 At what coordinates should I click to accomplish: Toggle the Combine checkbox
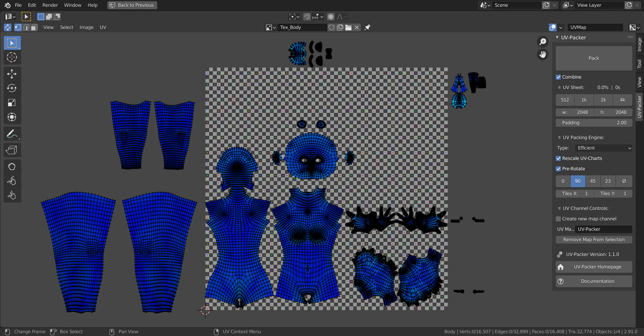click(x=558, y=77)
